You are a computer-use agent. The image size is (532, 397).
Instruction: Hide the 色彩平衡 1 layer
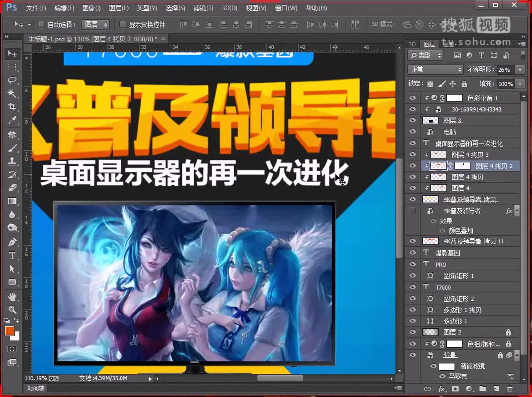[412, 98]
